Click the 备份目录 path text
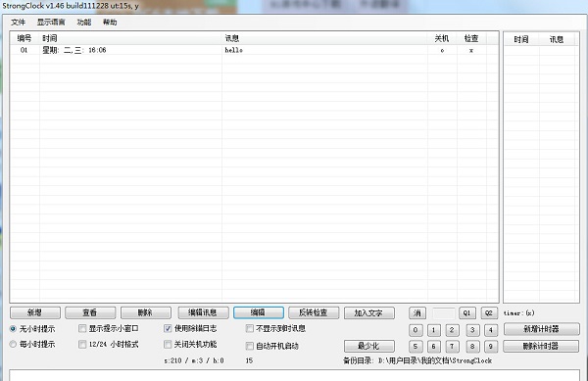The image size is (588, 381). point(417,360)
